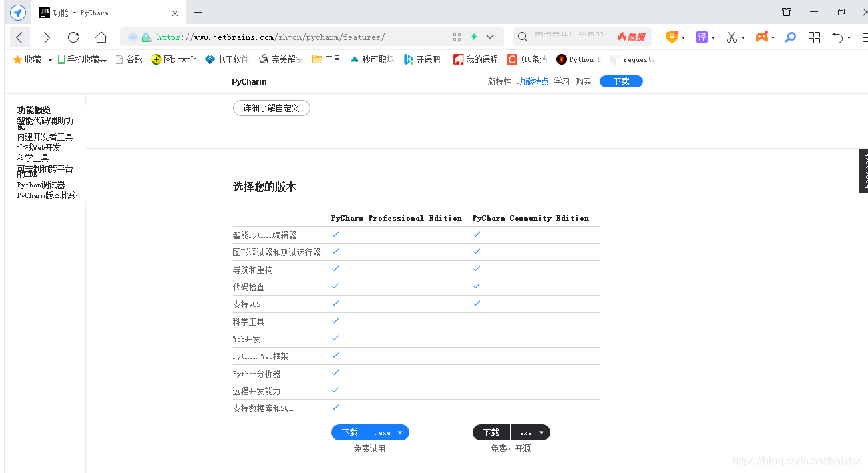Click the shirt skin icon in title bar

tap(787, 12)
